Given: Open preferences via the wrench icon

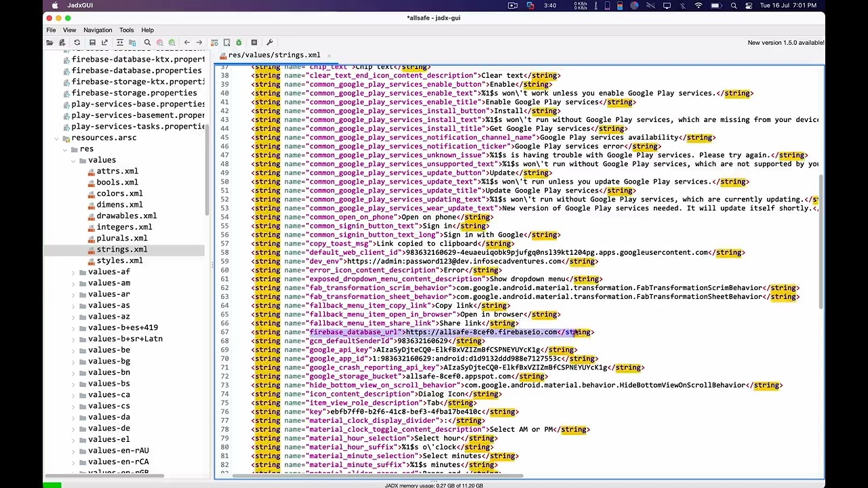Looking at the screenshot, I should point(269,43).
